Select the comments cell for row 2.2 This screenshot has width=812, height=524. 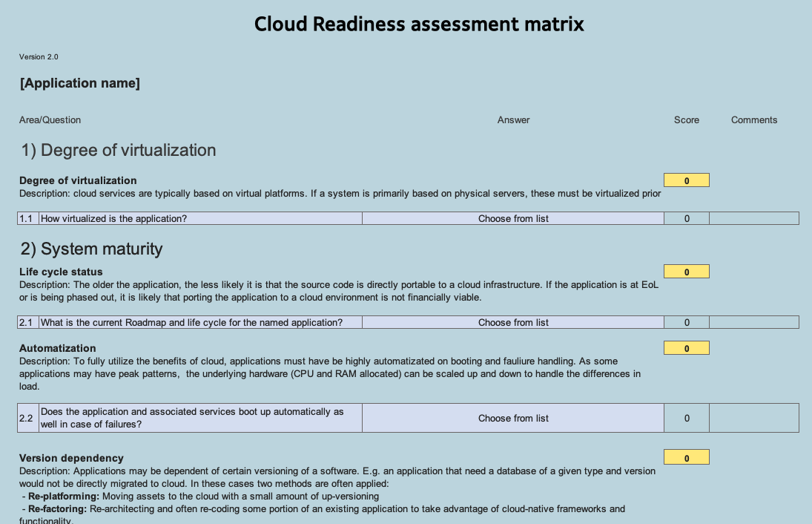pyautogui.click(x=753, y=418)
